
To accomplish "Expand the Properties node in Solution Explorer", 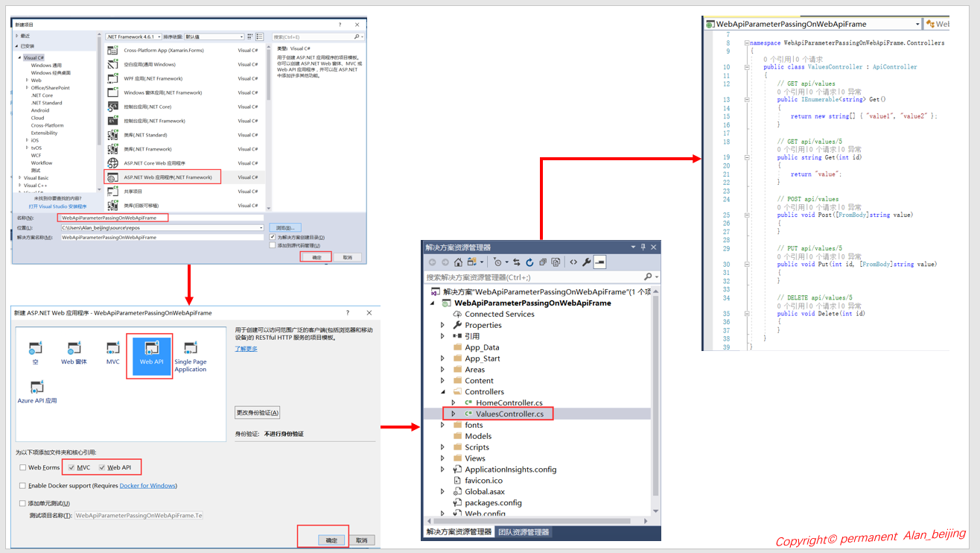I will 443,325.
